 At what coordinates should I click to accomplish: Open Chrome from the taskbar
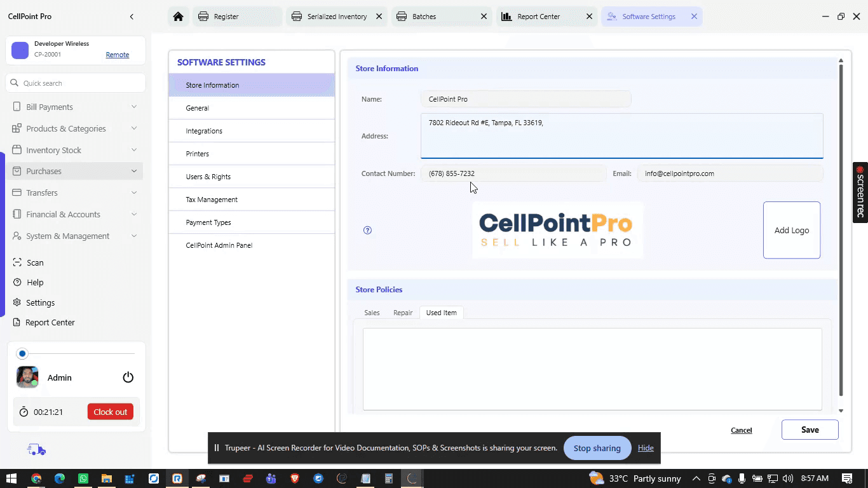36,478
